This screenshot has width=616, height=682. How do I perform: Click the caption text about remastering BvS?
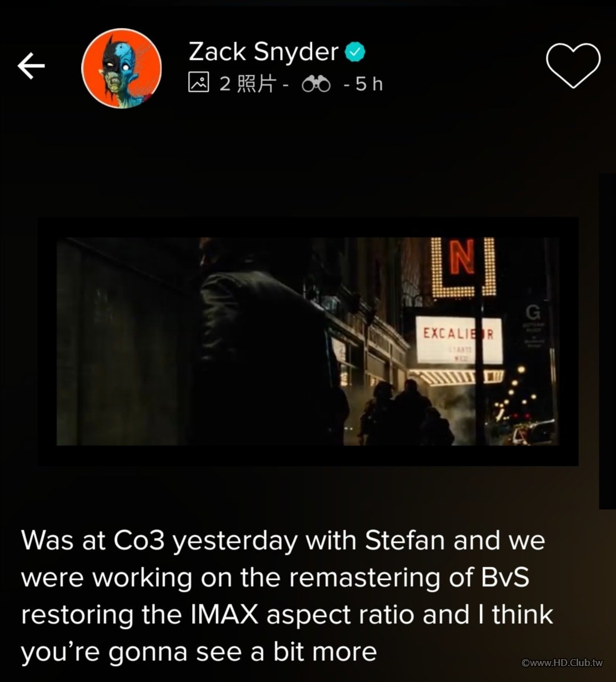point(287,596)
